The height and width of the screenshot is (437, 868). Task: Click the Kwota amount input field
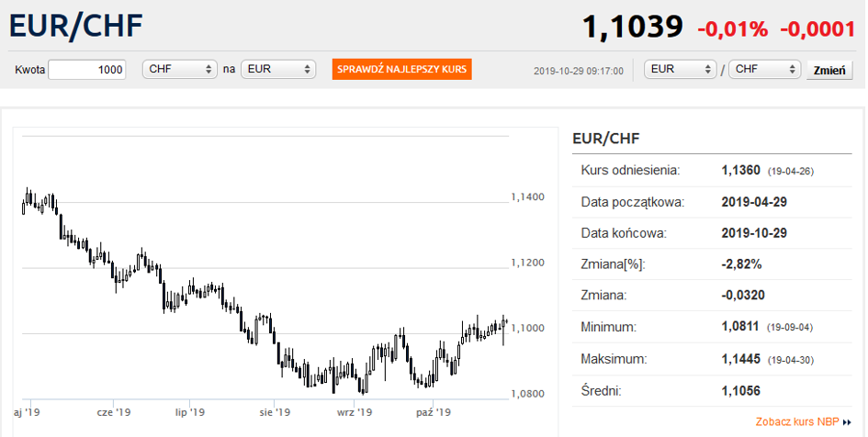(x=87, y=70)
